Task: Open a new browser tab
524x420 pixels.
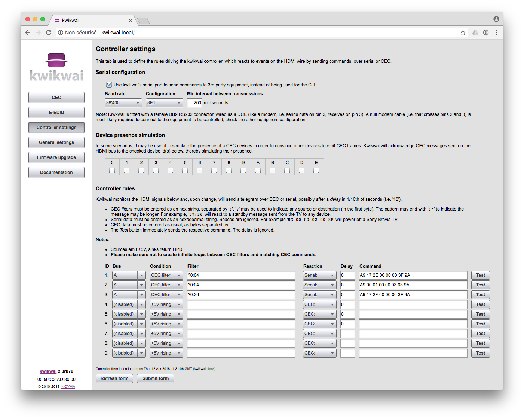Action: (x=144, y=21)
